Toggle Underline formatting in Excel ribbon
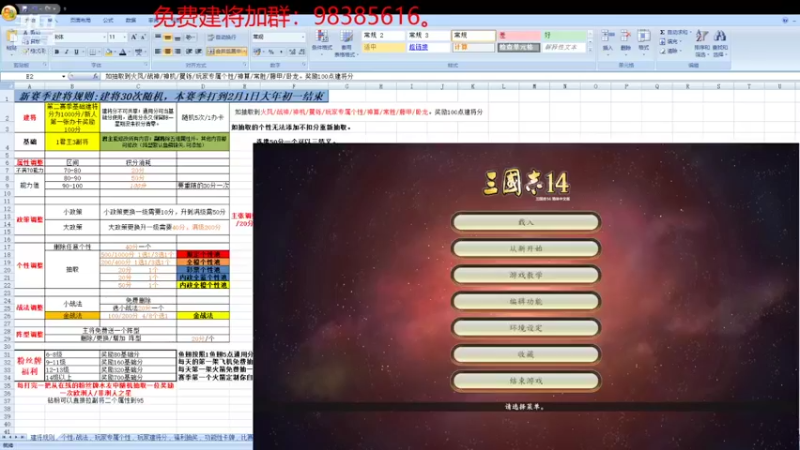Image resolution: width=800 pixels, height=450 pixels. 77,52
